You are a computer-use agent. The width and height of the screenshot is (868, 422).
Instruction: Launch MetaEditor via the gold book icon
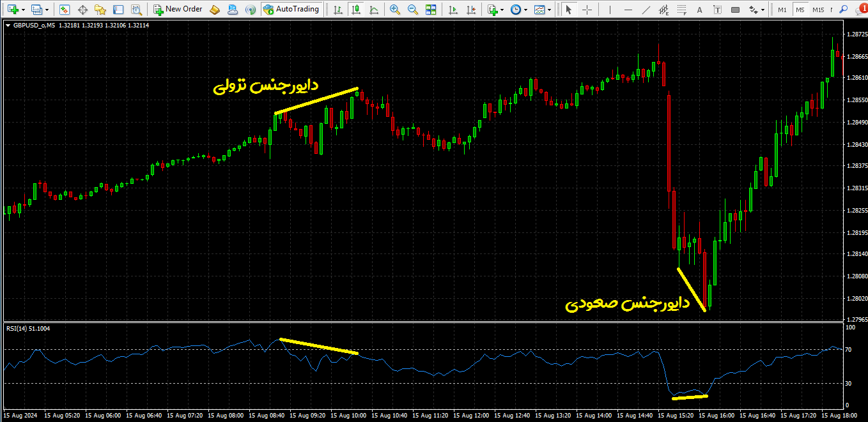(x=215, y=10)
